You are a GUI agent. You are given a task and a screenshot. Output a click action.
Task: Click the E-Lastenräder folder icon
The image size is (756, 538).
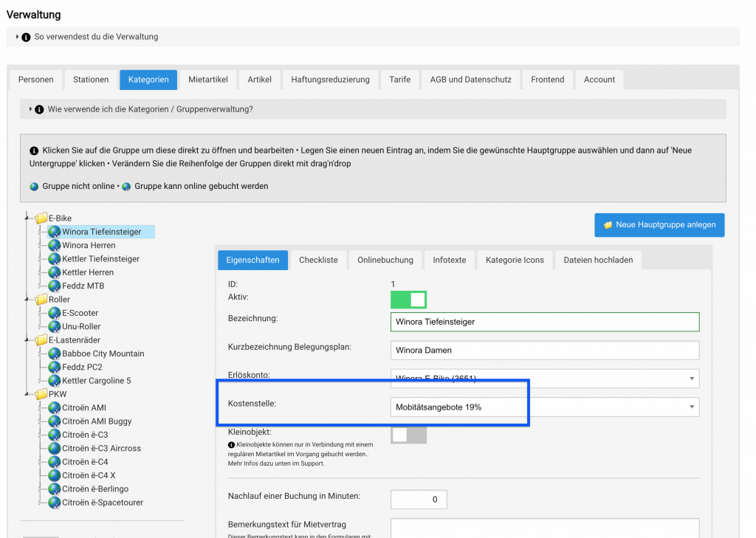pyautogui.click(x=41, y=340)
